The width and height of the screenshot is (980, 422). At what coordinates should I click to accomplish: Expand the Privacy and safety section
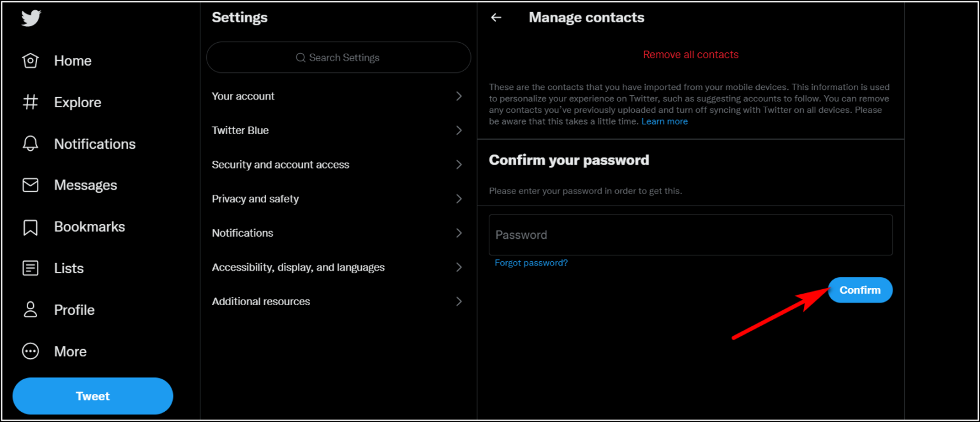click(338, 199)
